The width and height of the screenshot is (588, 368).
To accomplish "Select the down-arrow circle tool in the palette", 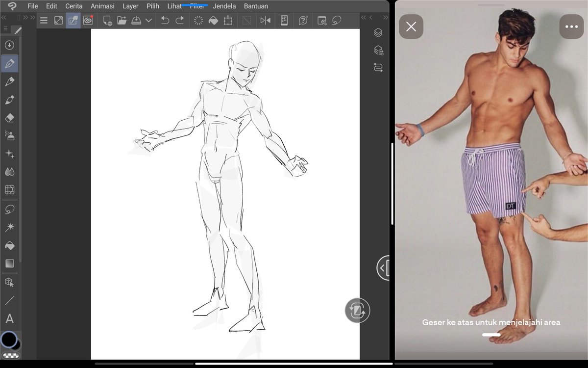I will pyautogui.click(x=9, y=45).
